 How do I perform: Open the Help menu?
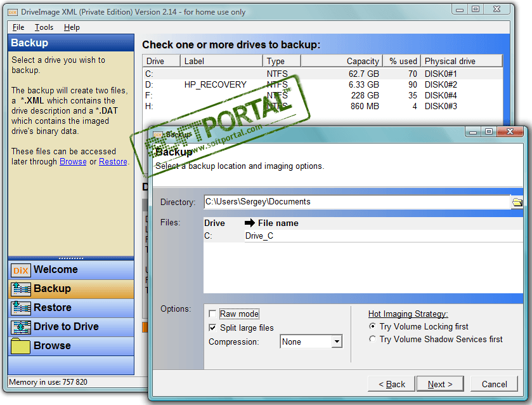(72, 27)
